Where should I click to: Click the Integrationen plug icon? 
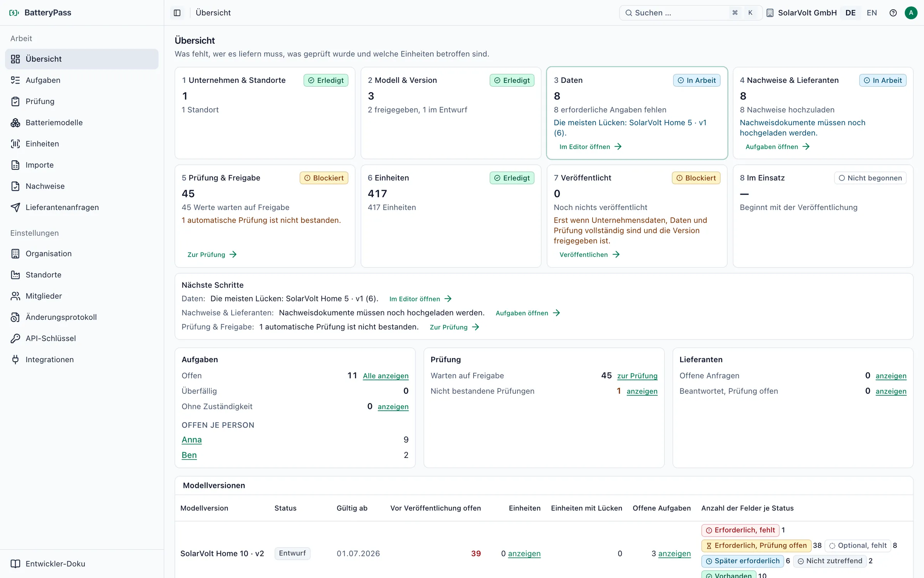pyautogui.click(x=15, y=360)
